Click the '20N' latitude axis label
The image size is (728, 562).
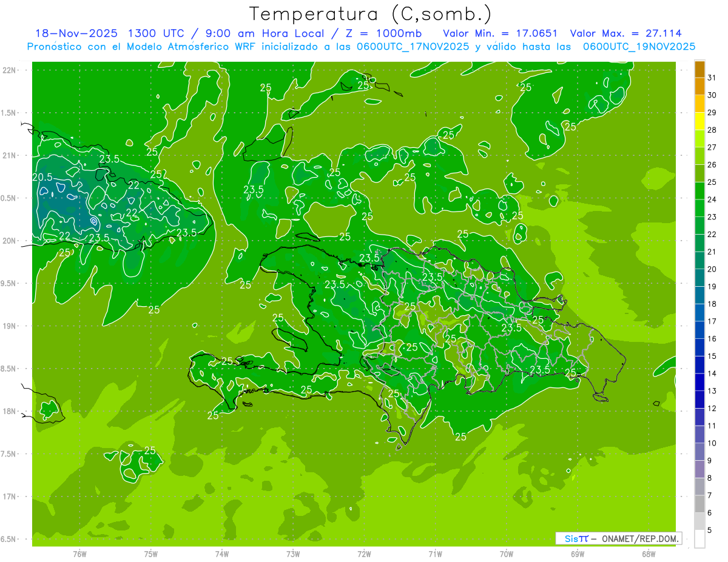point(10,241)
